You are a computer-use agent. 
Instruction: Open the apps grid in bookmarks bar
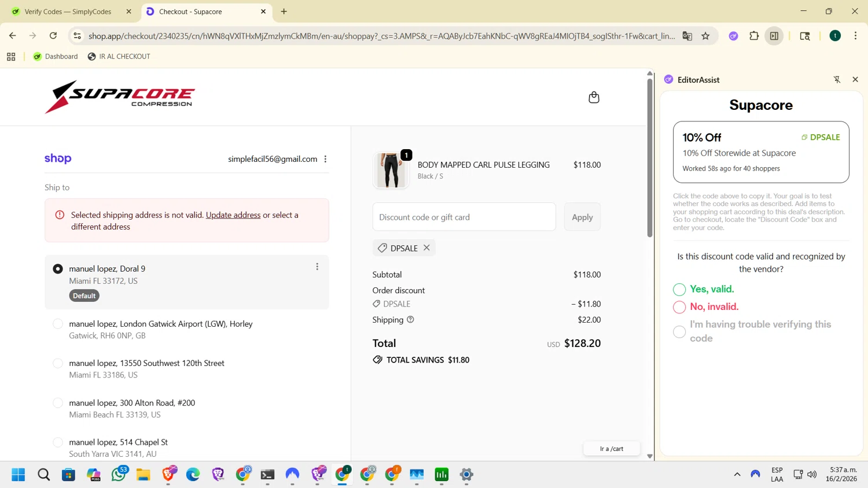pyautogui.click(x=11, y=57)
